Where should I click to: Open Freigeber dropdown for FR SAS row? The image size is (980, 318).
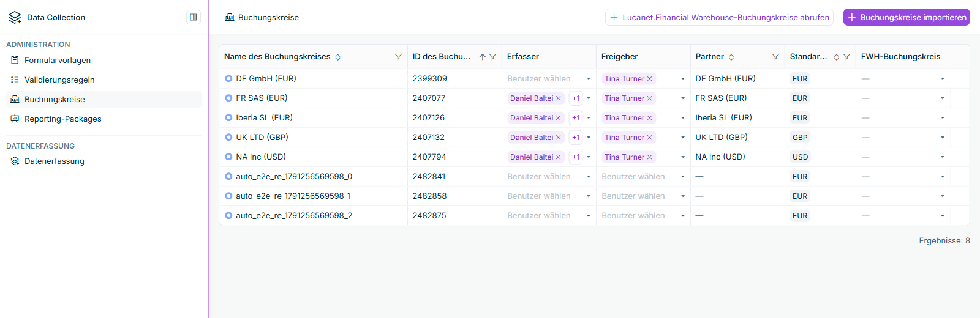[x=683, y=98]
